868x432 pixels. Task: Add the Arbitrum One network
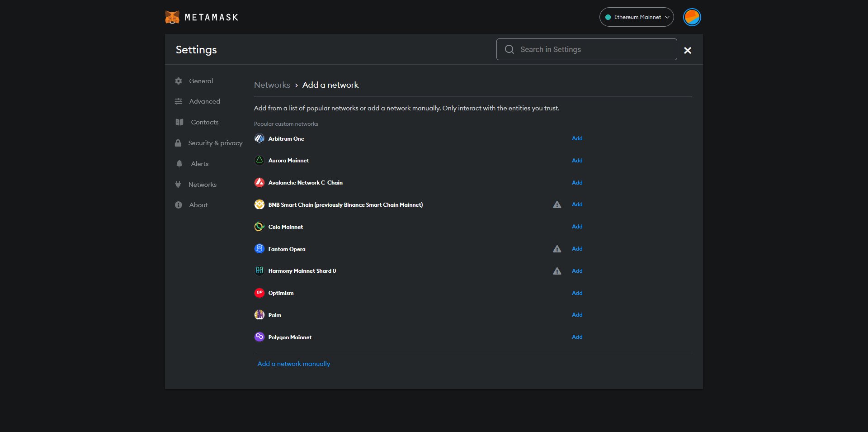coord(577,138)
